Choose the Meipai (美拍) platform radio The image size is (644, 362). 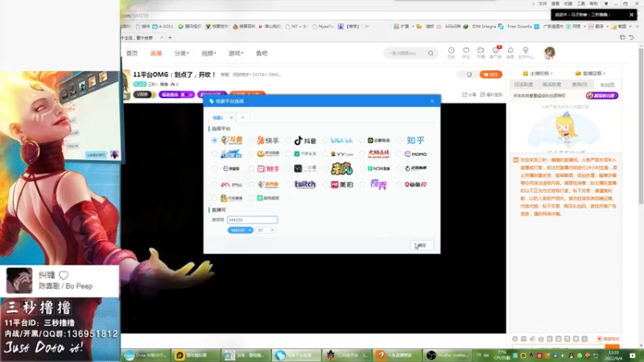[325, 185]
